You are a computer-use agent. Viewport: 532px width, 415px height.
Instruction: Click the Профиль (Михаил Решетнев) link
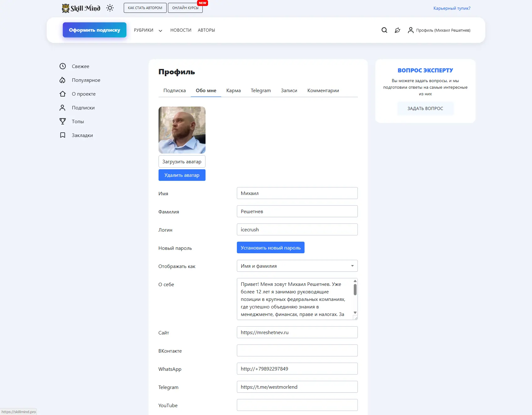pos(443,30)
